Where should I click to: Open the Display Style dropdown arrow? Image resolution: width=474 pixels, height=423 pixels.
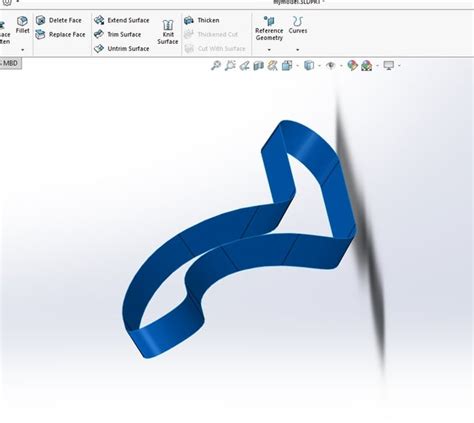point(320,66)
